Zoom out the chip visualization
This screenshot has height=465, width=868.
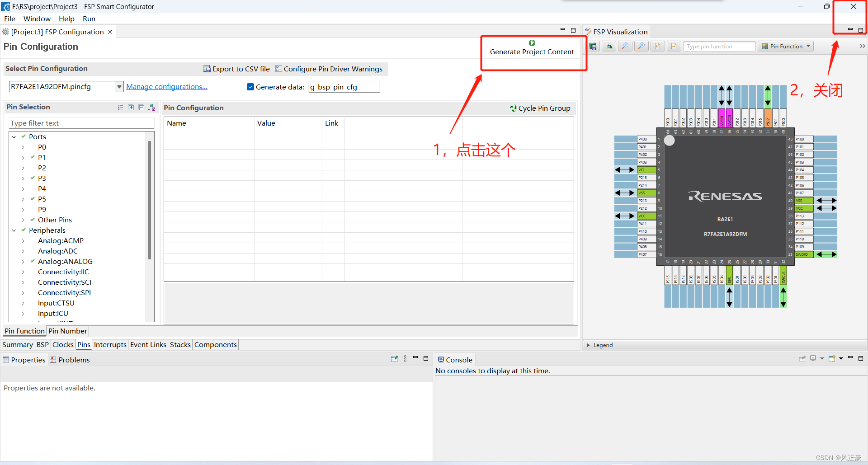click(625, 47)
